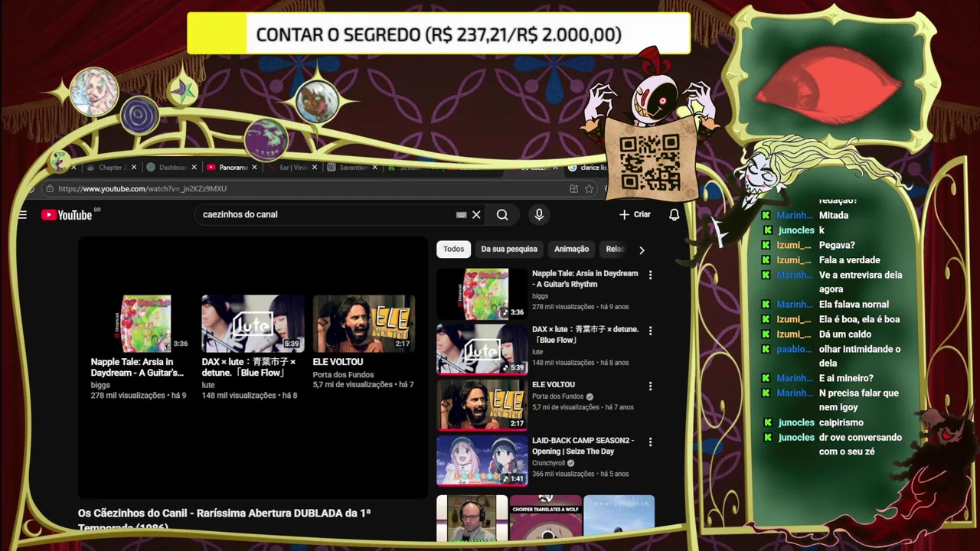Select the Todos filter chip
980x551 pixels.
(x=453, y=249)
